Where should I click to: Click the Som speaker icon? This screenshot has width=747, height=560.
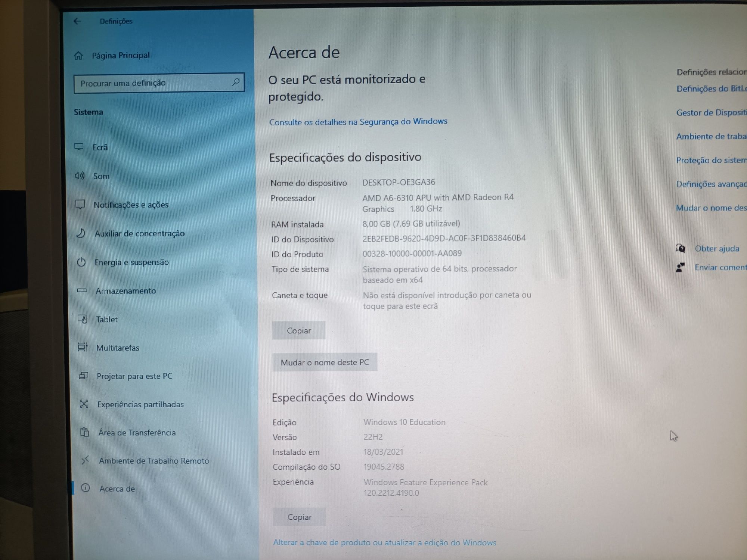[80, 175]
